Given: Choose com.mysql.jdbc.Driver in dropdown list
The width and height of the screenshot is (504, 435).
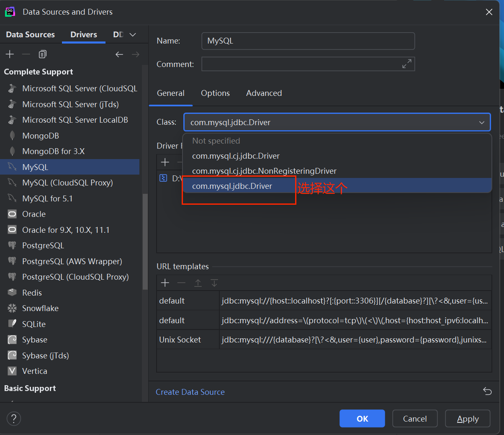Looking at the screenshot, I should point(337,186).
